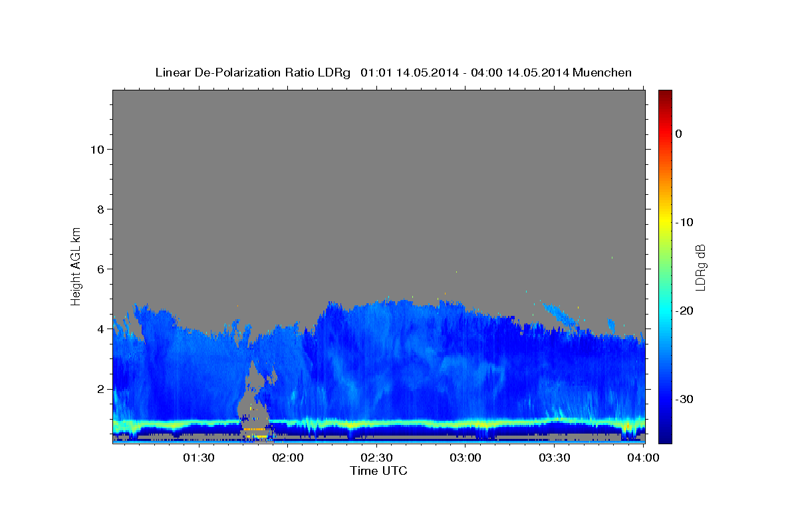
Task: Click the 03:30 time tick label
Action: tap(555, 458)
